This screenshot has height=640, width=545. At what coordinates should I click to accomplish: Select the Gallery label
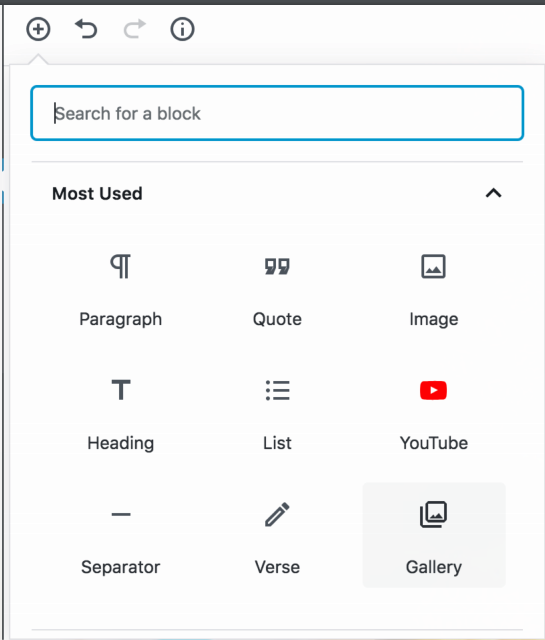click(x=434, y=567)
